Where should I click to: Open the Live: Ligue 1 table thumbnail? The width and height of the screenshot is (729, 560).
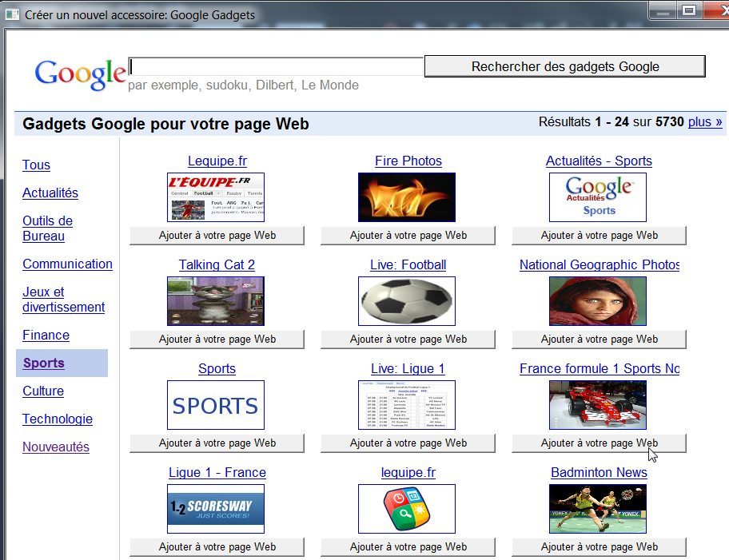pos(407,405)
